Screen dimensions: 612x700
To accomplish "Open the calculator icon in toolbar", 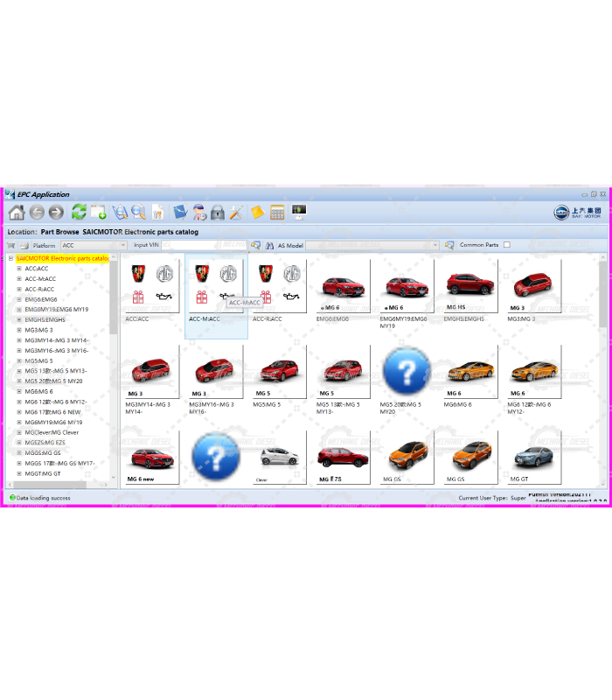I will [277, 213].
